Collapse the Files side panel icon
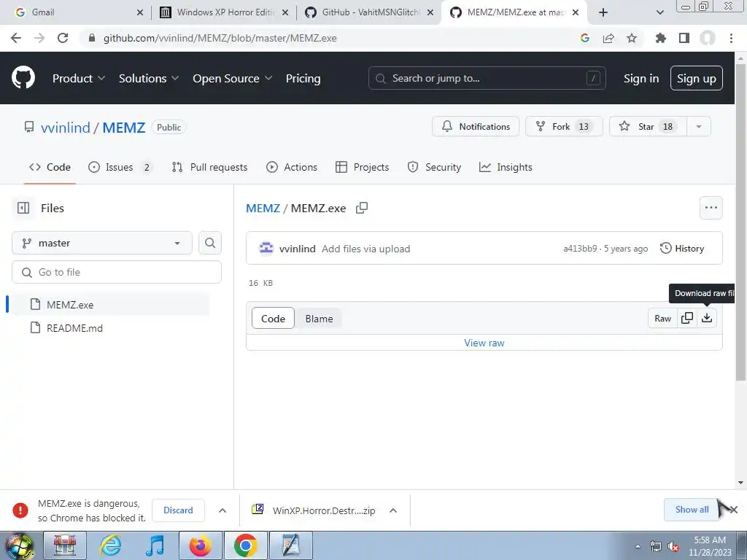The width and height of the screenshot is (747, 560). (x=23, y=208)
